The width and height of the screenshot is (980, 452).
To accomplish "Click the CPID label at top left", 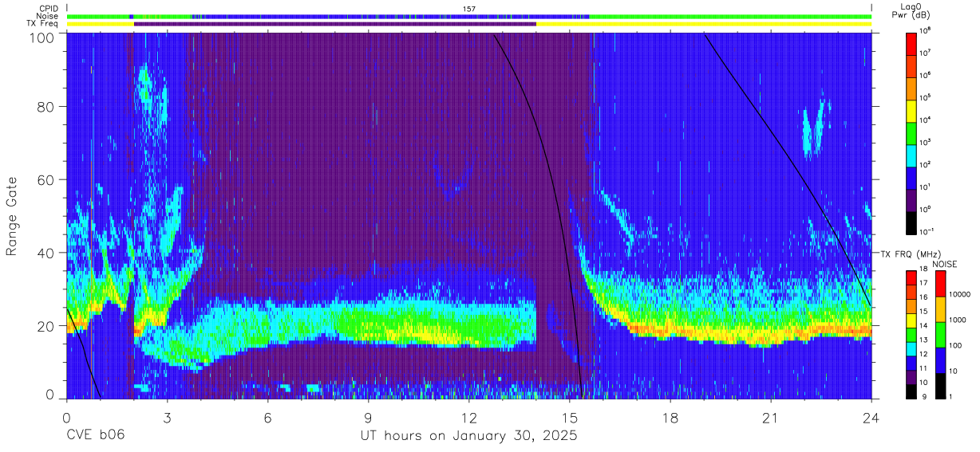I will point(49,8).
